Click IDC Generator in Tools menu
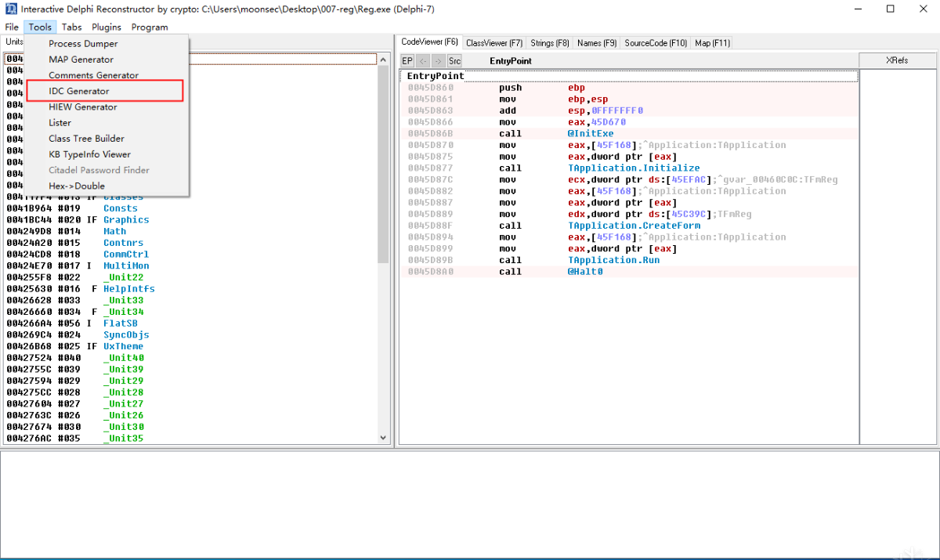Screen dimensions: 940x560 point(107,91)
